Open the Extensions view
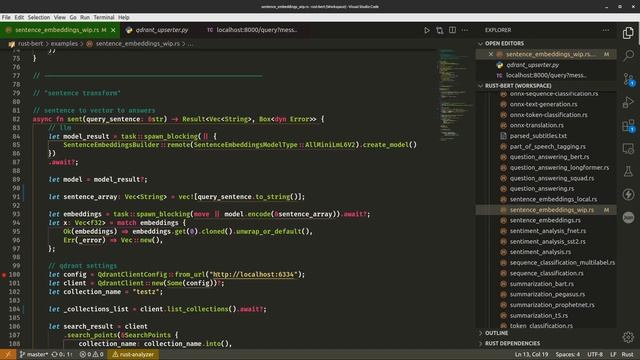The height and width of the screenshot is (360, 640). tap(628, 125)
